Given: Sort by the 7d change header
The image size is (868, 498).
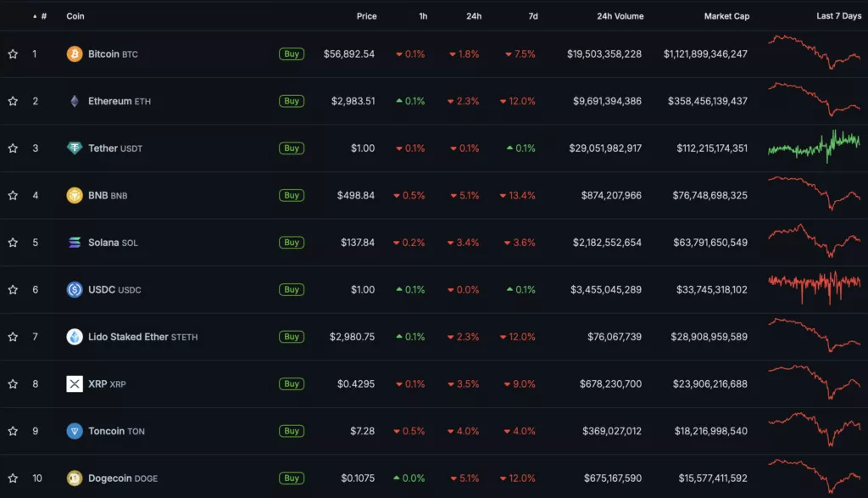Looking at the screenshot, I should coord(533,16).
